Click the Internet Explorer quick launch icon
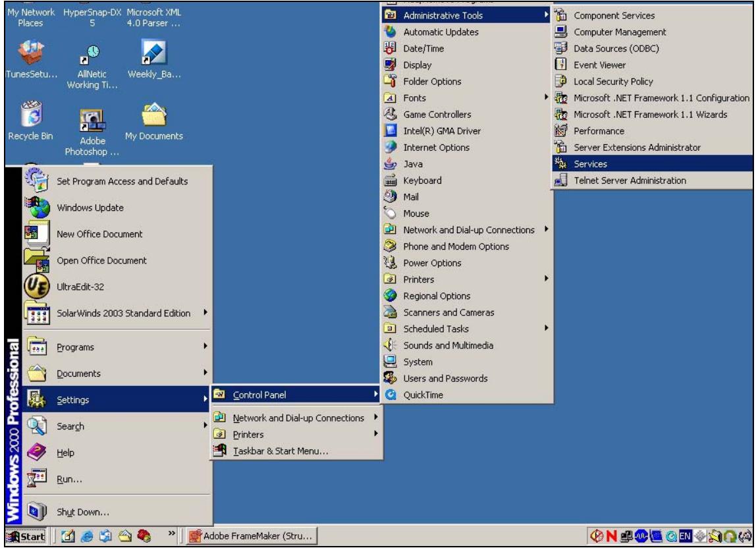This screenshot has height=548, width=756. [88, 536]
